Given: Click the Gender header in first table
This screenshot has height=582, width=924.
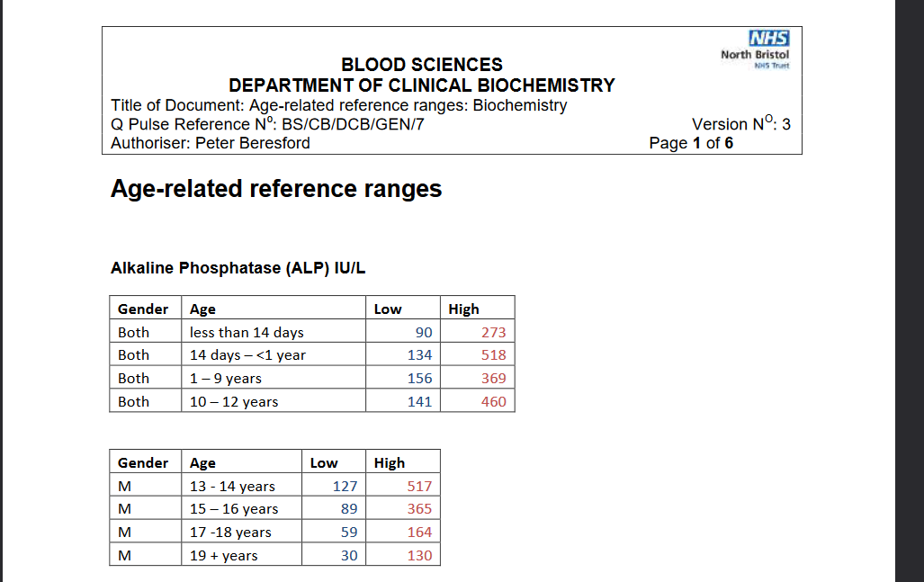Looking at the screenshot, I should 143,309.
